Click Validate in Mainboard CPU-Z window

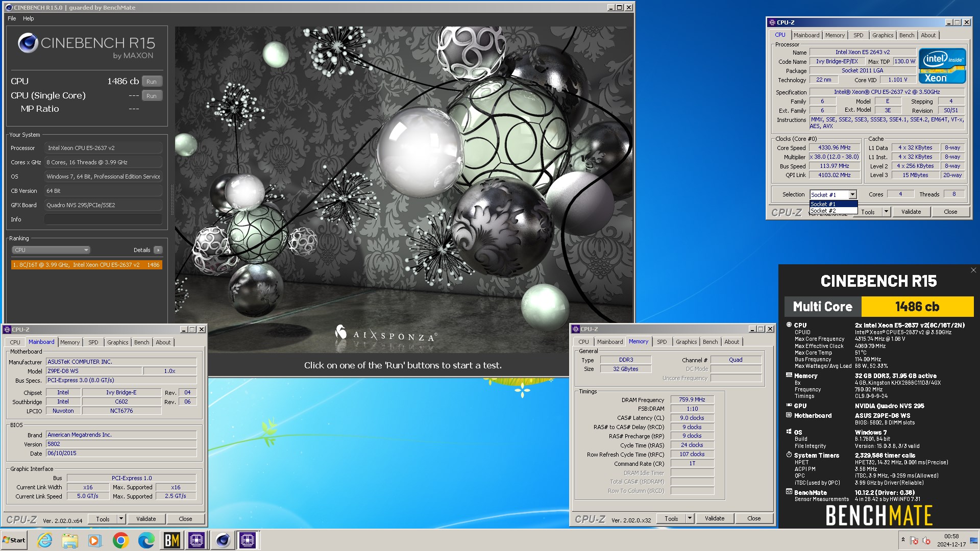[146, 519]
